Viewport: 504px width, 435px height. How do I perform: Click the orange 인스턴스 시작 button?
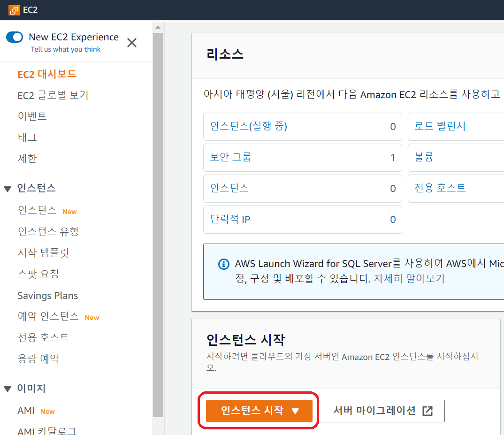[259, 411]
